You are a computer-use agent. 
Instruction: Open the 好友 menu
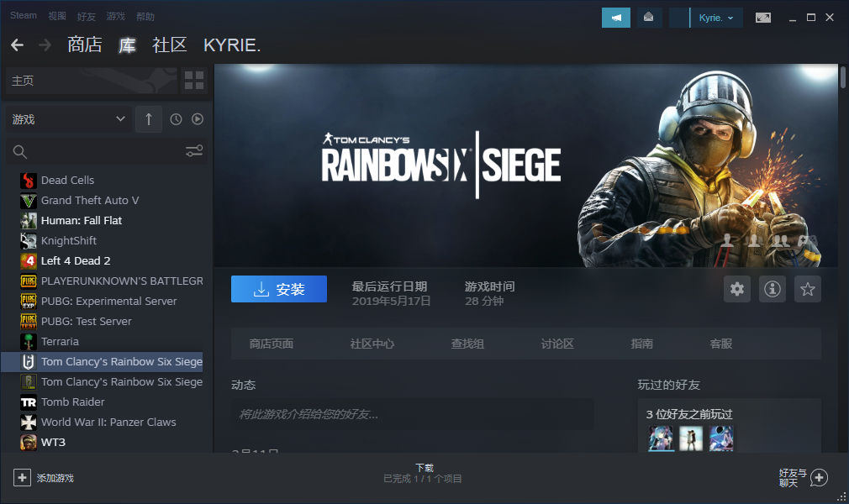point(86,16)
